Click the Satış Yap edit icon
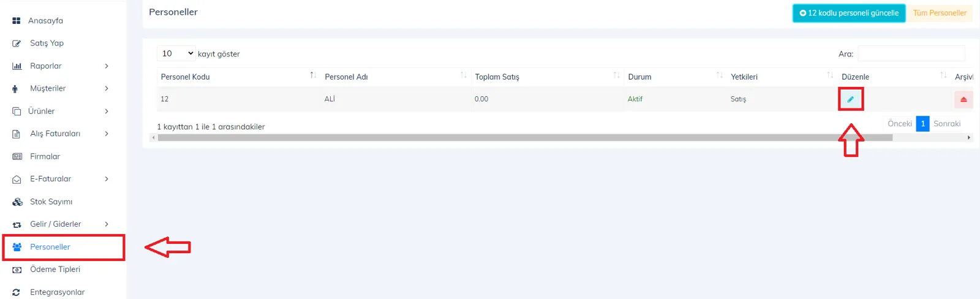980x299 pixels. click(17, 44)
